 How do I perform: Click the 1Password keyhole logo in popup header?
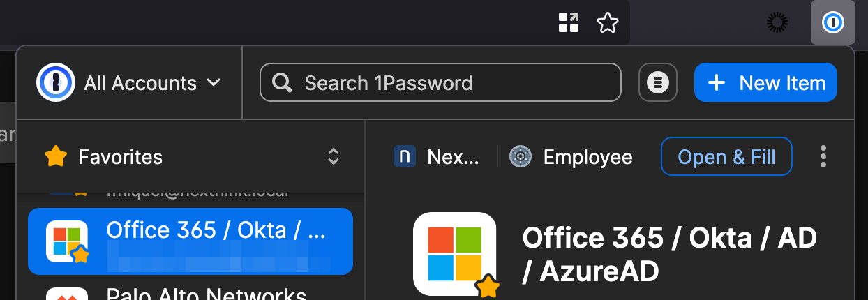[x=55, y=83]
